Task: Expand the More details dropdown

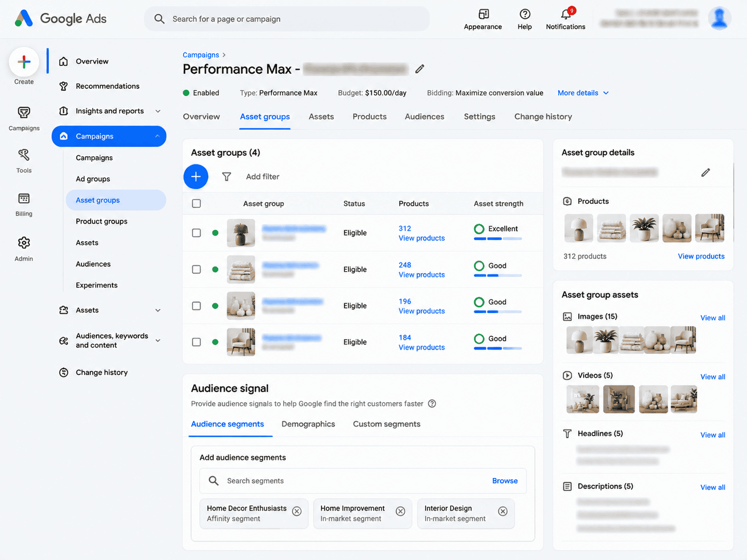Action: point(583,93)
